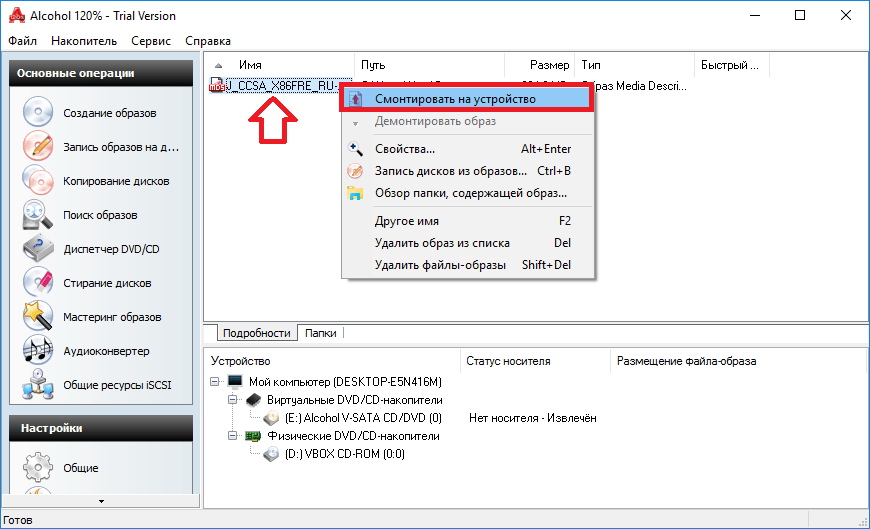This screenshot has height=529, width=870.
Task: Collapse the Виртуальные DVD/CD-накопители node
Action: pos(232,400)
